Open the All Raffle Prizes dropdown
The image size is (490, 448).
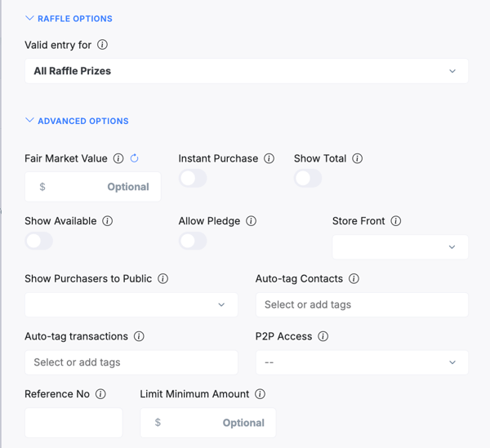[x=246, y=71]
